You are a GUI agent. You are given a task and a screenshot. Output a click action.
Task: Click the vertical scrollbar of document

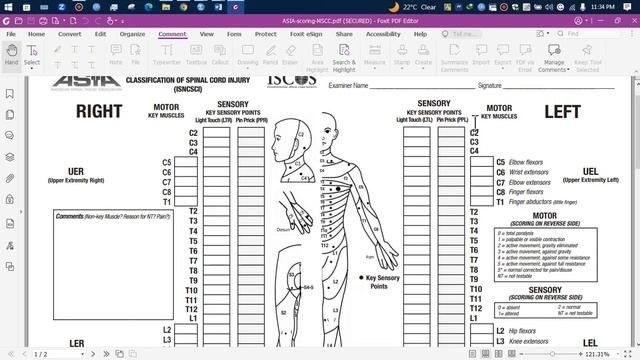(637, 212)
